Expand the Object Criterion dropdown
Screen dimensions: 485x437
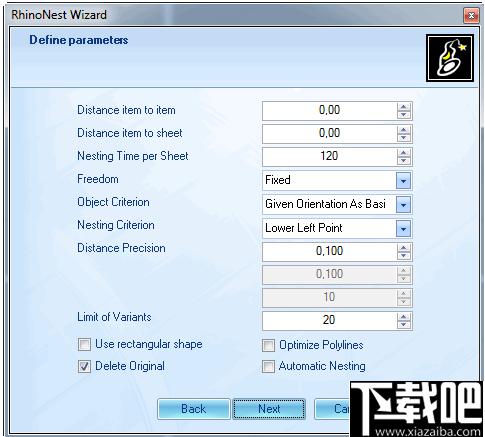(x=403, y=205)
